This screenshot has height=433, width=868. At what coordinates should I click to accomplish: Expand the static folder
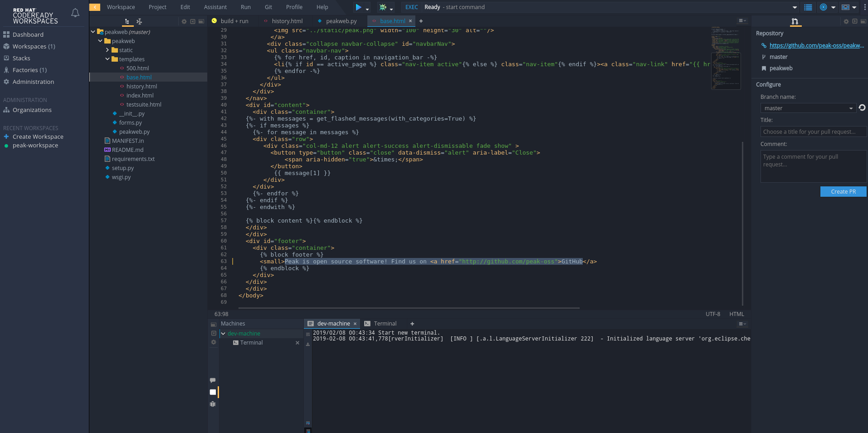click(107, 50)
